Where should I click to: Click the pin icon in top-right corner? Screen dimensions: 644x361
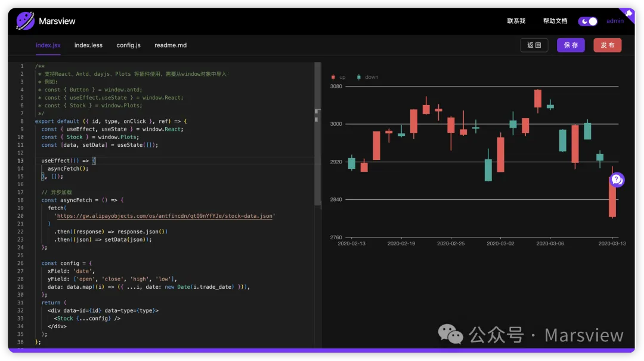(x=628, y=14)
